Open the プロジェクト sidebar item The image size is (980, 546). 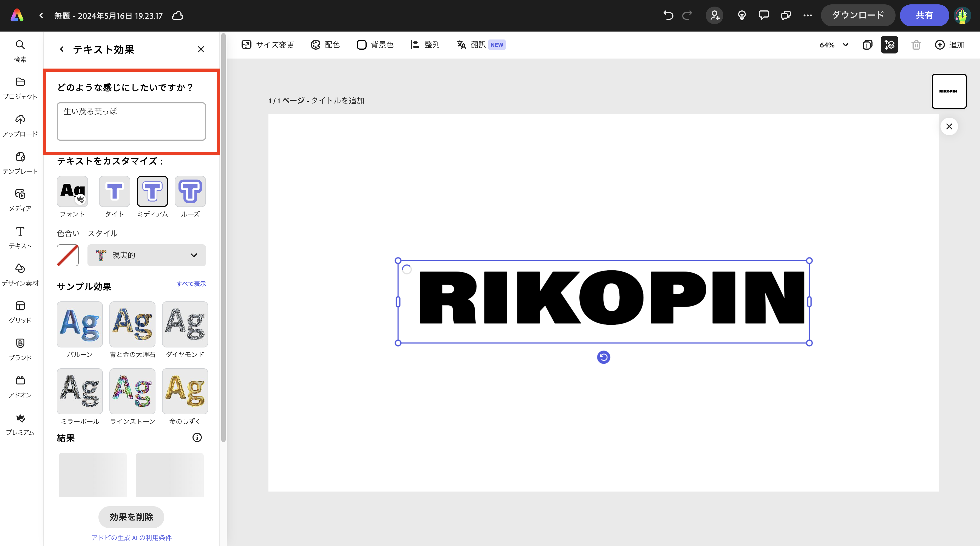(20, 88)
